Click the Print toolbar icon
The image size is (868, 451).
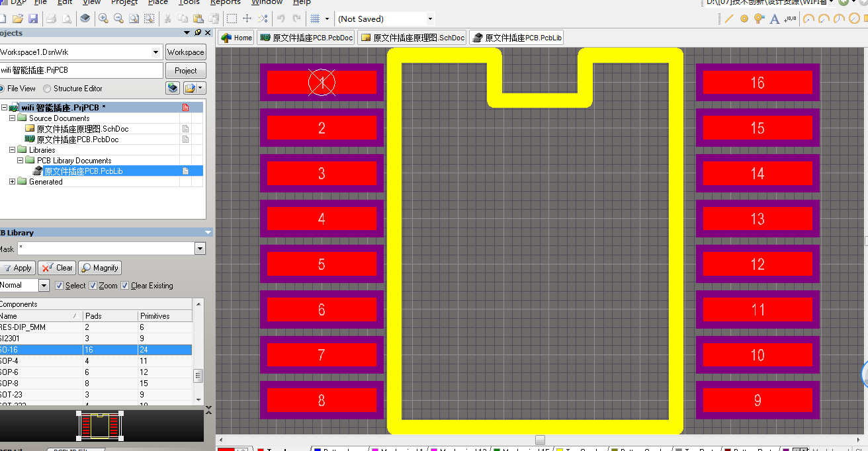52,19
